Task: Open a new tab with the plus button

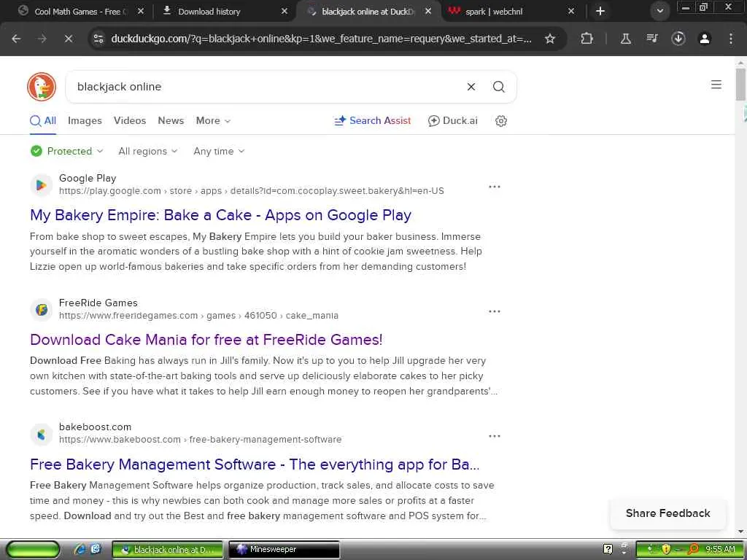Action: (x=600, y=11)
